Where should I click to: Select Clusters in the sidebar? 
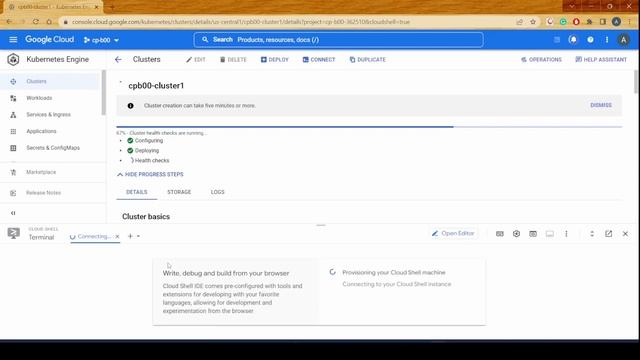point(50,81)
